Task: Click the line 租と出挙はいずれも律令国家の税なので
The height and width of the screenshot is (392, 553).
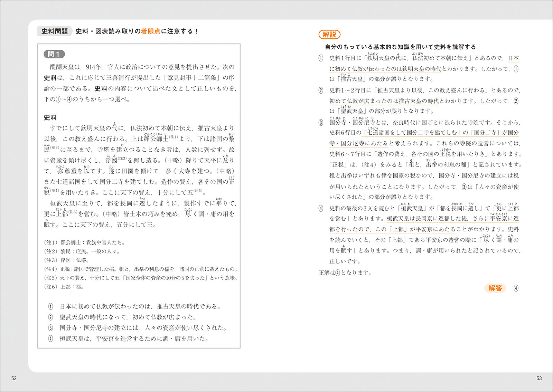Action: point(424,176)
